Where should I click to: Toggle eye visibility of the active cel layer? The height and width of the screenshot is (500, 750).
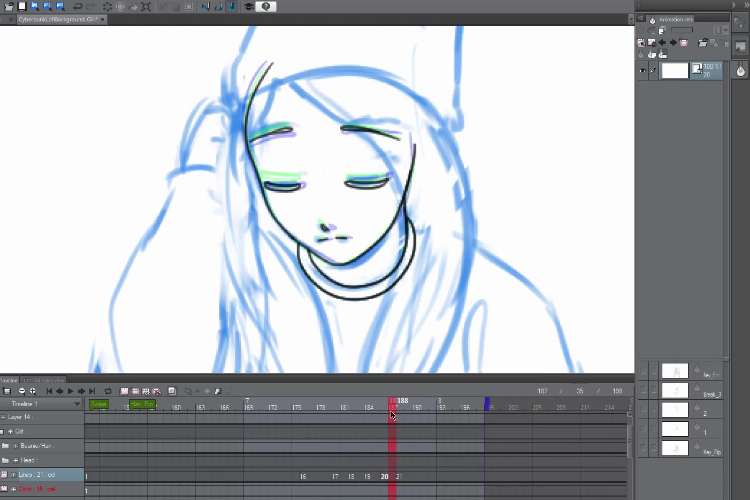click(642, 71)
